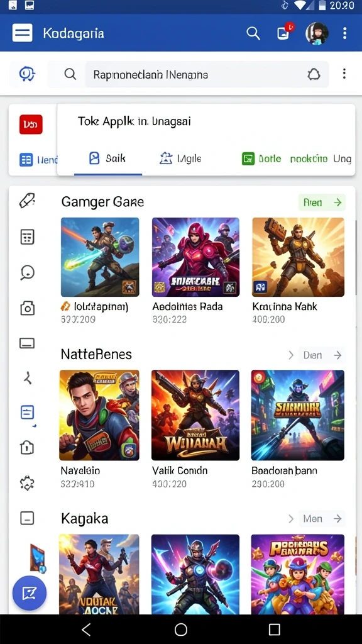Open the small game card icon in the sidebar
The image size is (362, 644).
pyautogui.click(x=37, y=558)
